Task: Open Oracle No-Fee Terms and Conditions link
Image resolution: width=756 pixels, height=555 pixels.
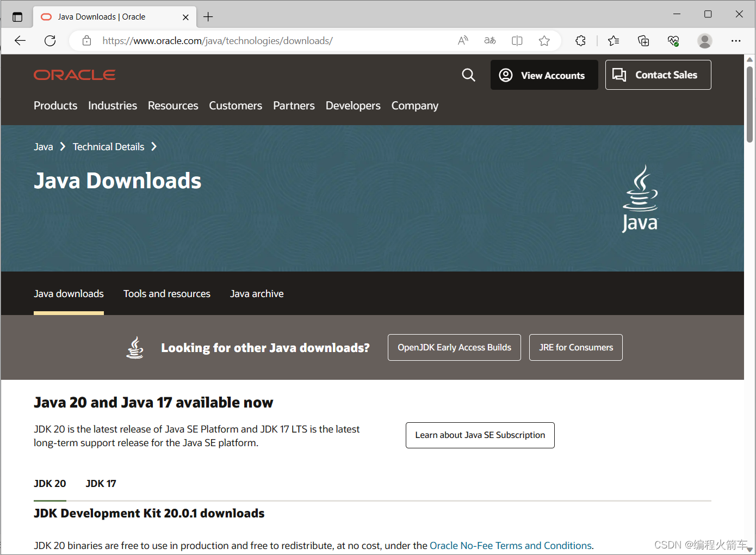Action: [511, 545]
